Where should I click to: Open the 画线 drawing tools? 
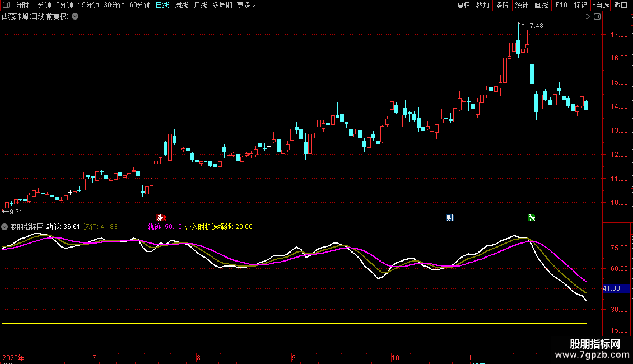click(541, 5)
